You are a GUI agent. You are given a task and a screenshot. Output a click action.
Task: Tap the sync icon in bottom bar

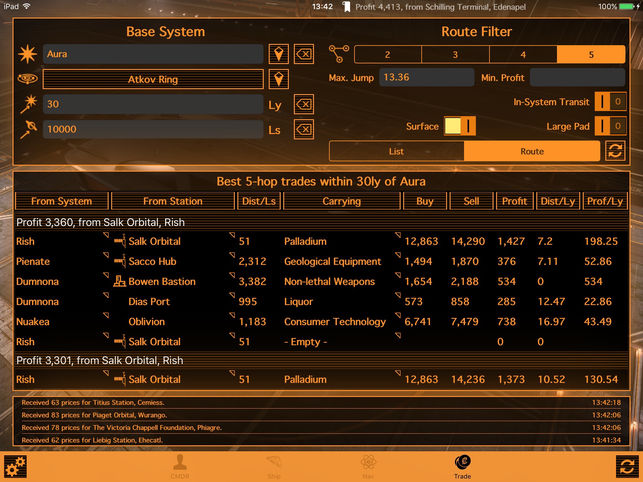[627, 467]
